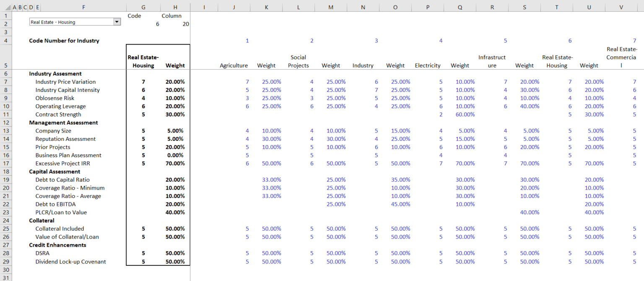
Task: Click the Debt to EBITDA label cell
Action: coord(54,204)
